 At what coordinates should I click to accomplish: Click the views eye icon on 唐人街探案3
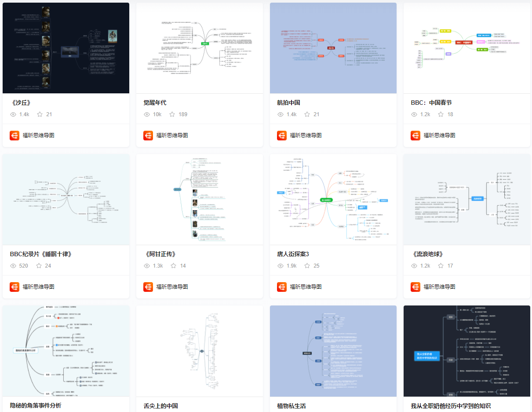(281, 266)
